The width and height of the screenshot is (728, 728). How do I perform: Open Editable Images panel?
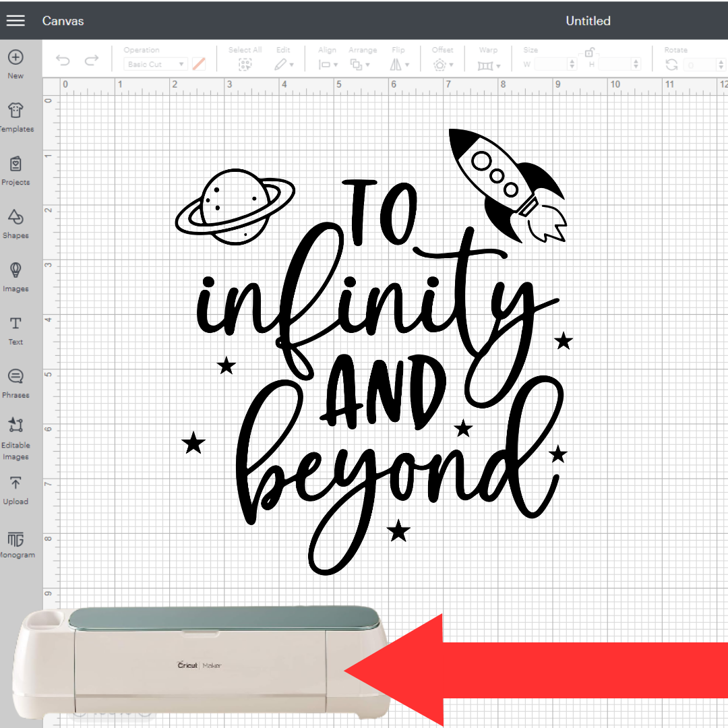click(x=16, y=439)
